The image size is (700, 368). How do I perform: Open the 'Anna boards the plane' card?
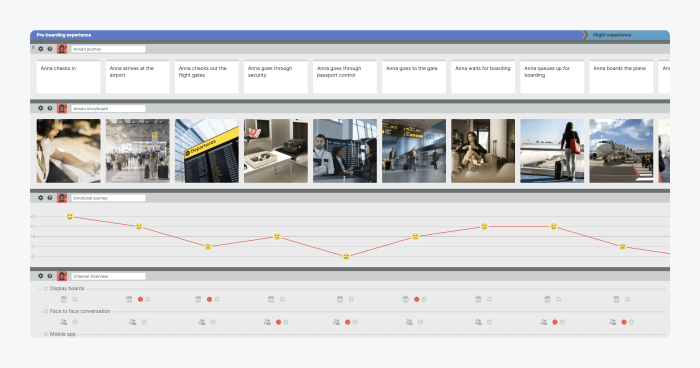pos(621,77)
